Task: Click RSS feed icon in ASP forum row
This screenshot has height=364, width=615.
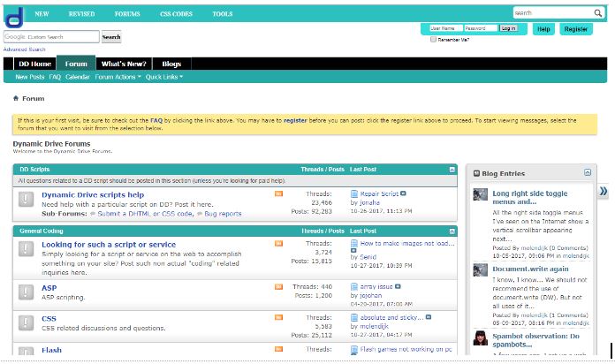Action: click(x=278, y=287)
